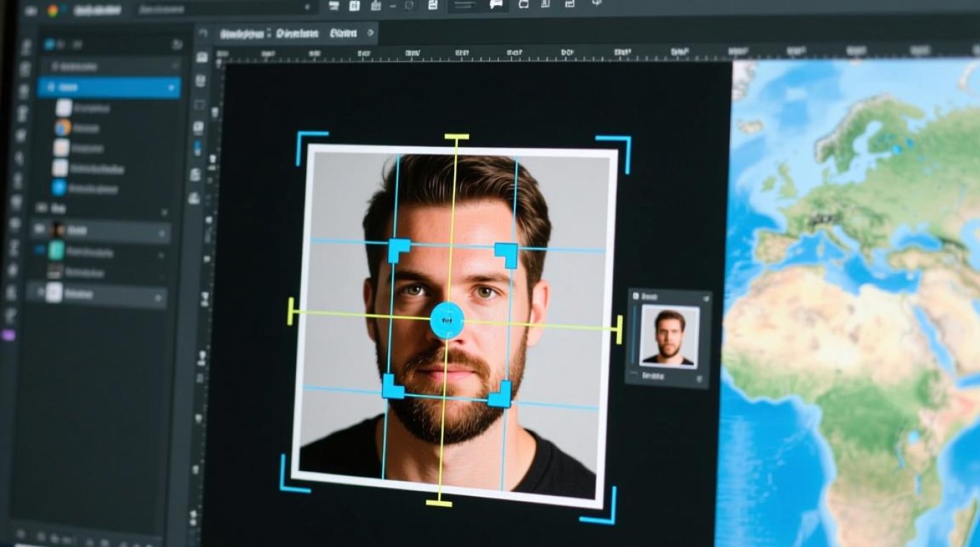Open the overflow arrow after the document tabs
The height and width of the screenshot is (547, 980).
(x=370, y=34)
